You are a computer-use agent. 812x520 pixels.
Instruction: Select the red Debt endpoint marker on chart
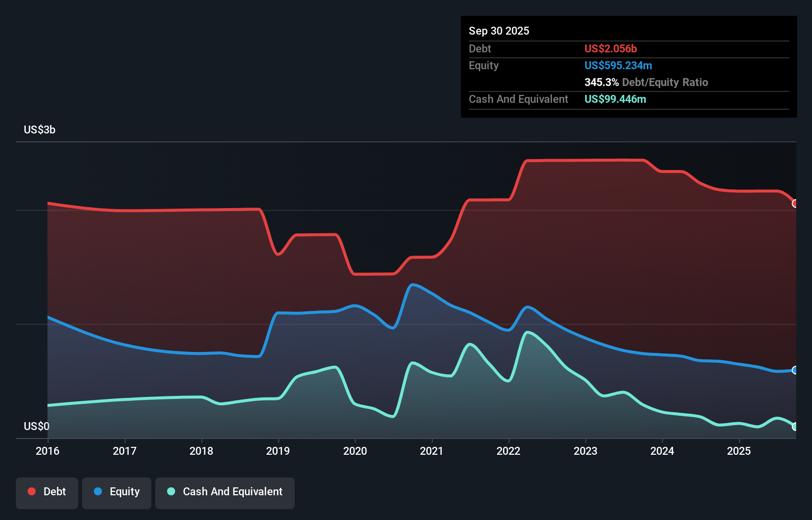pyautogui.click(x=795, y=203)
